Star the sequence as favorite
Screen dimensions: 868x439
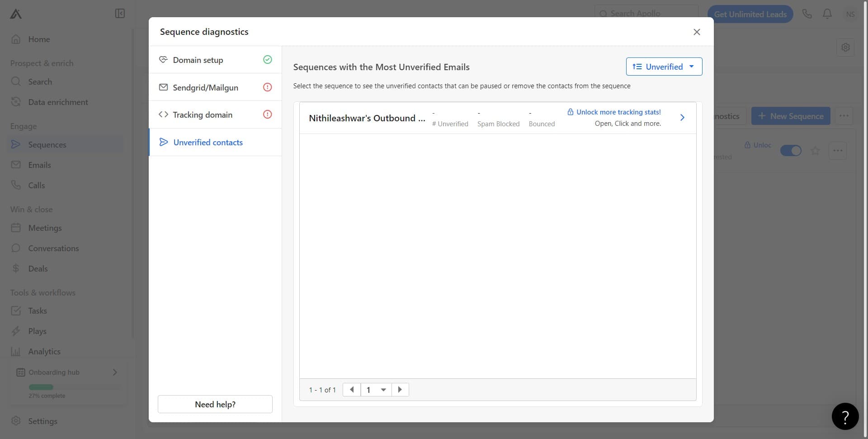pyautogui.click(x=816, y=151)
